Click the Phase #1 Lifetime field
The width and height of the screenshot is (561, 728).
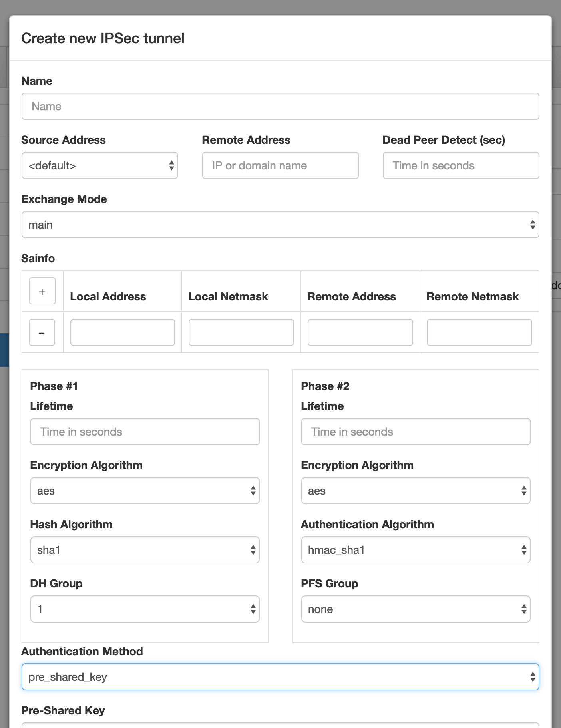pos(145,432)
